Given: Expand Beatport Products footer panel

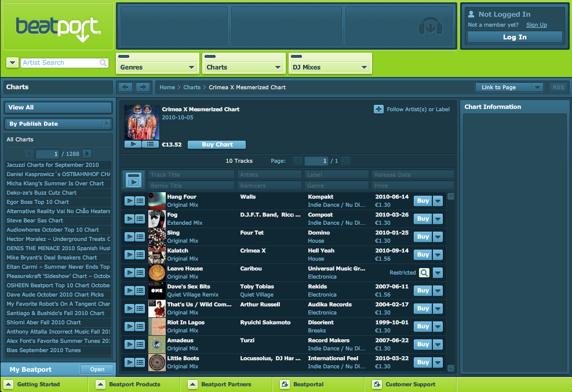Looking at the screenshot, I should point(100,384).
